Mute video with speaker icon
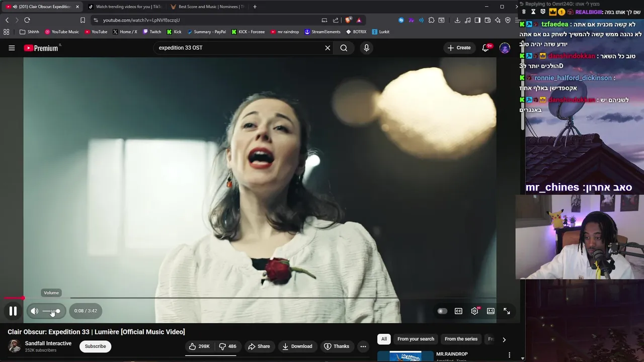This screenshot has height=362, width=644. point(34,311)
